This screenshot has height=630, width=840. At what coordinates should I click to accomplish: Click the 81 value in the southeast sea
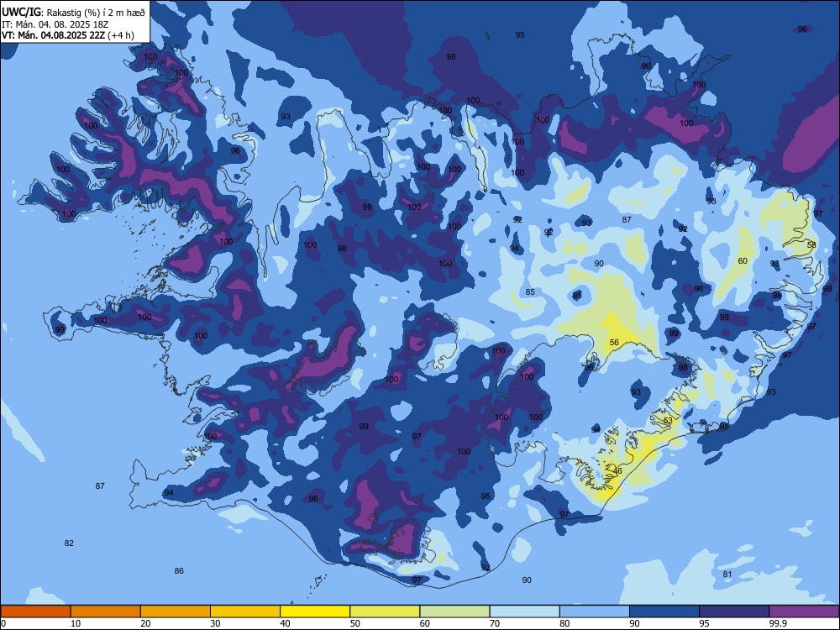pos(727,574)
